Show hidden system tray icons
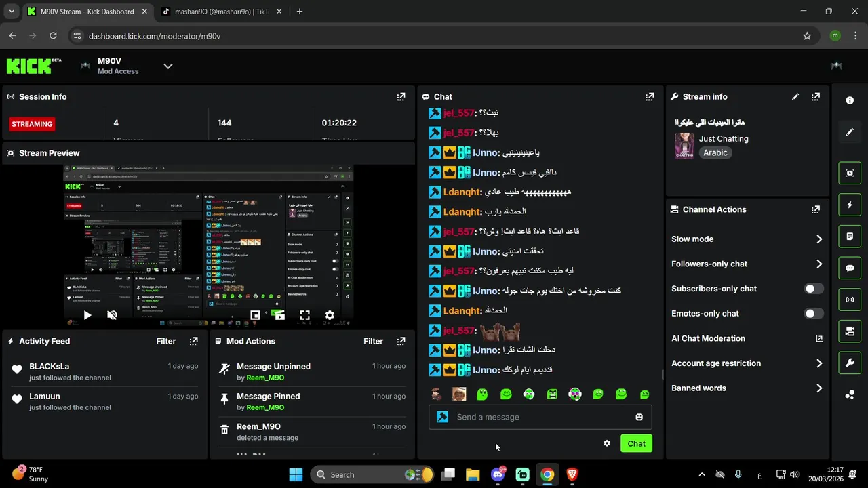Viewport: 868px width, 488px height. (x=702, y=474)
